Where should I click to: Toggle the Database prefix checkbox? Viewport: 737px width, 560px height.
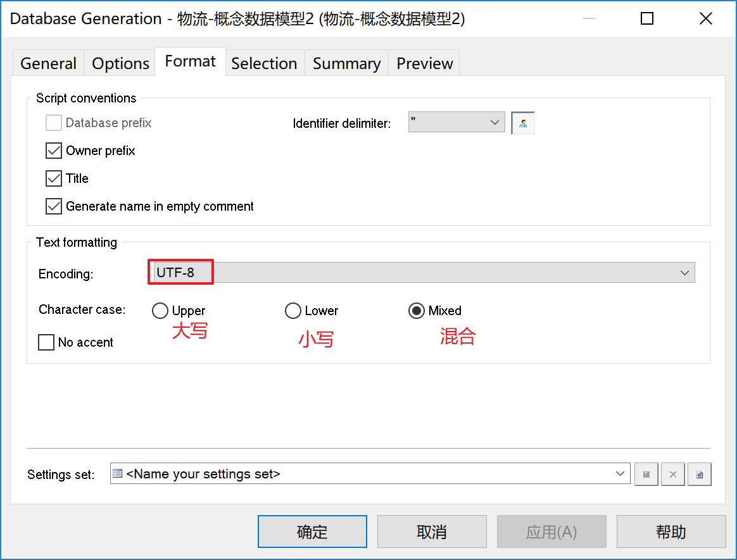coord(54,123)
